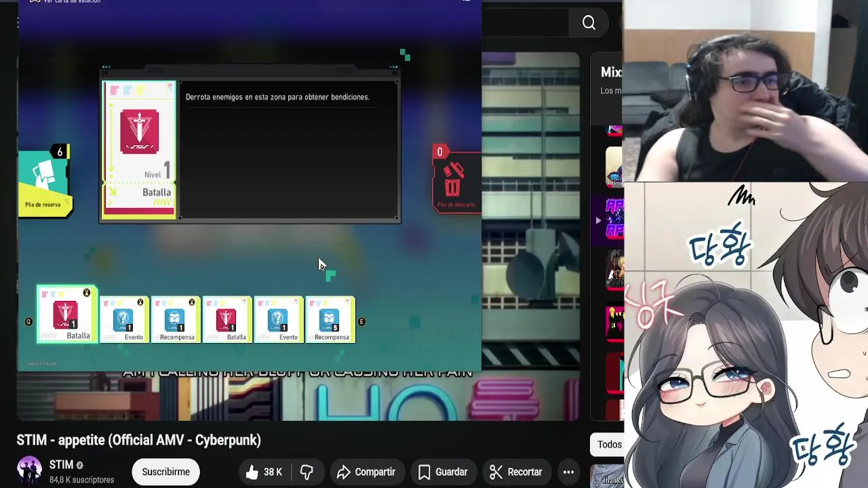Viewport: 868px width, 488px height.
Task: Click the E next-card key hint
Action: [361, 321]
